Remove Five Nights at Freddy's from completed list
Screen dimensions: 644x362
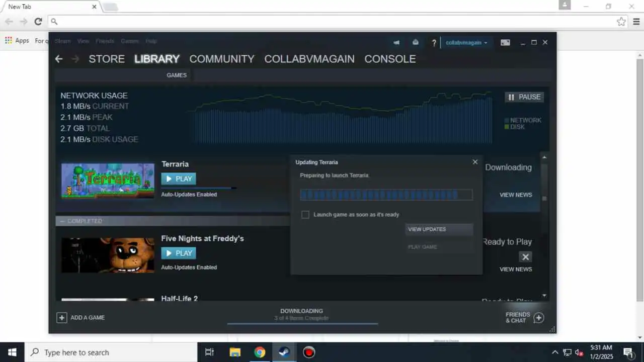525,257
